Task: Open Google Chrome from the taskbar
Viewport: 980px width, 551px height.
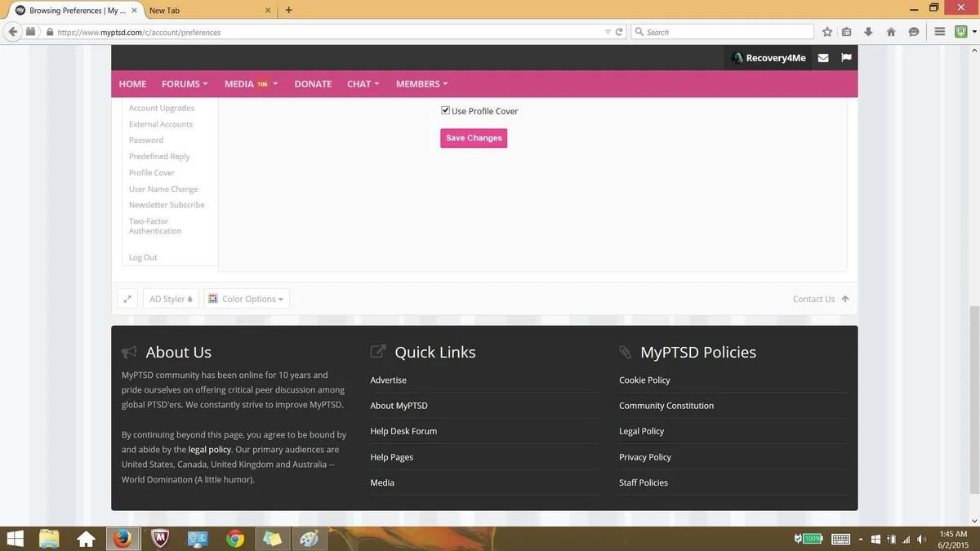Action: pyautogui.click(x=235, y=539)
